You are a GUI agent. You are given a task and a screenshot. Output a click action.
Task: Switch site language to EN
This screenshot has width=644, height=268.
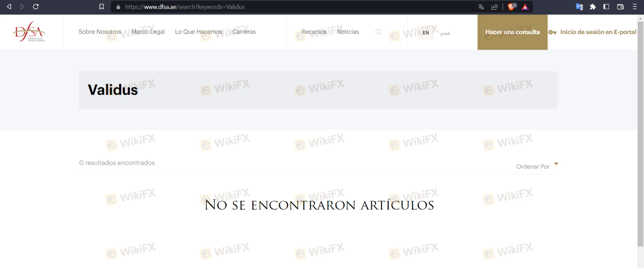coord(426,33)
